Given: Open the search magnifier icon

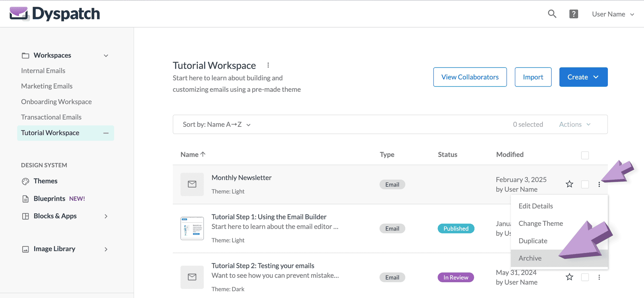Looking at the screenshot, I should click(552, 14).
